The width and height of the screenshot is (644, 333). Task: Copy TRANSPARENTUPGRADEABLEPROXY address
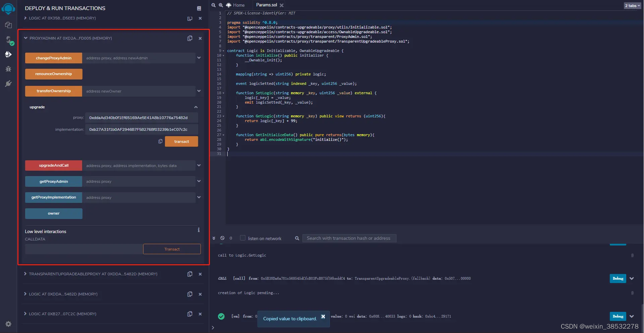(190, 274)
